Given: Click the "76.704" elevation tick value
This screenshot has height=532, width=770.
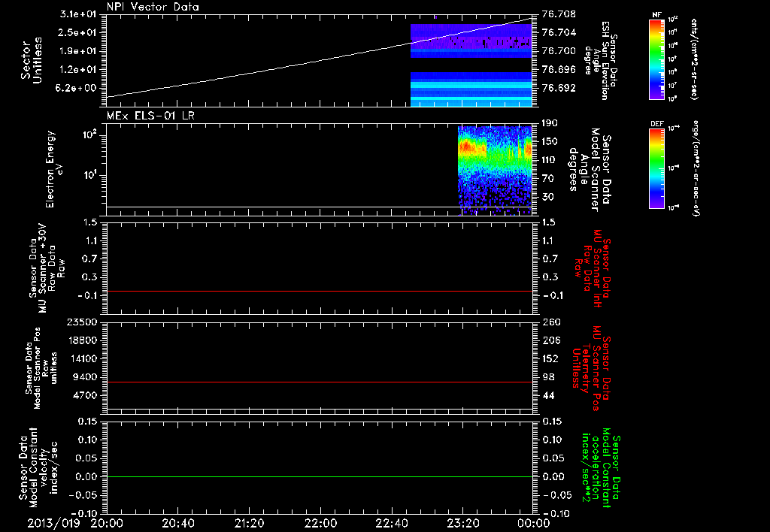Looking at the screenshot, I should click(x=559, y=33).
